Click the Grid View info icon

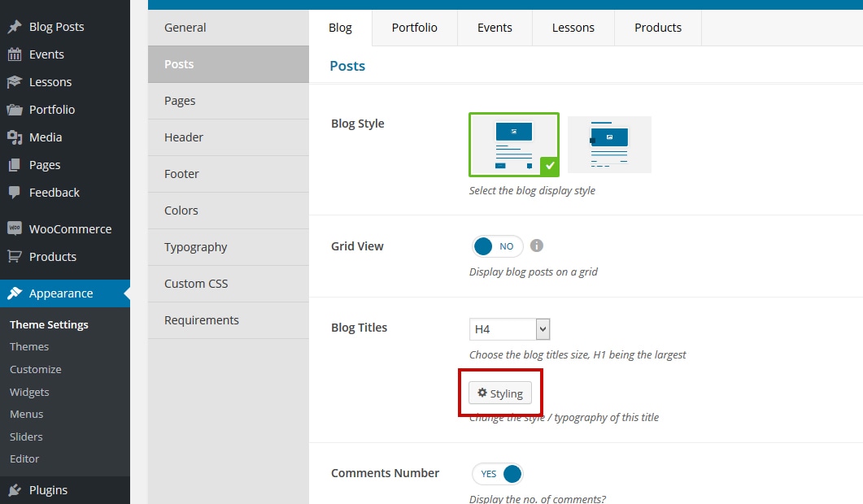[x=537, y=245]
